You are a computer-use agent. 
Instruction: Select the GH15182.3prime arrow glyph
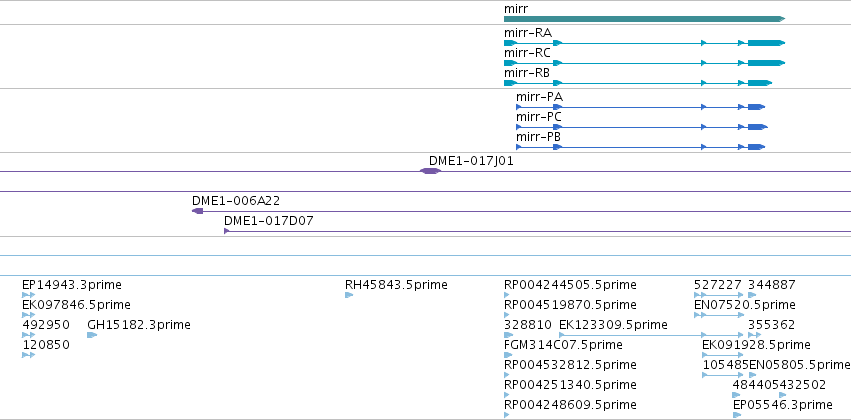(x=92, y=335)
